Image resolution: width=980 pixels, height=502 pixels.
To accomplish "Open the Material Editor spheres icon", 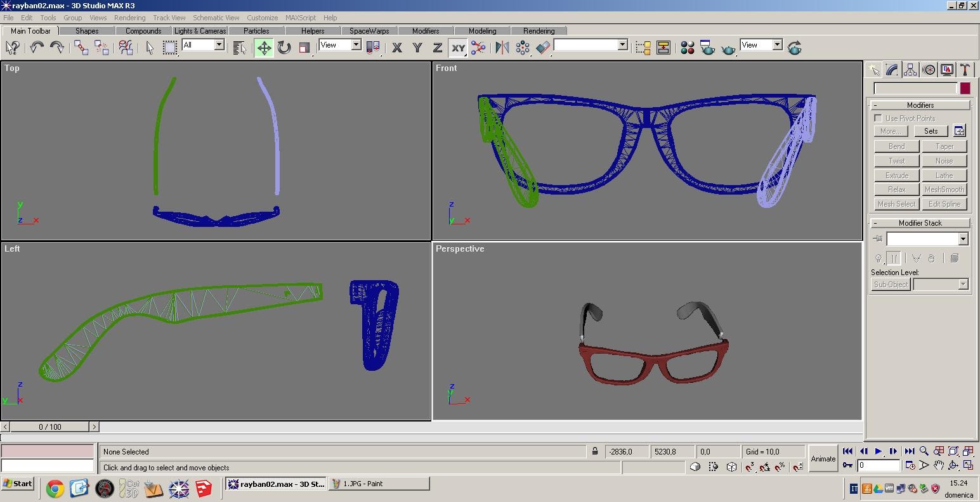I will [688, 48].
